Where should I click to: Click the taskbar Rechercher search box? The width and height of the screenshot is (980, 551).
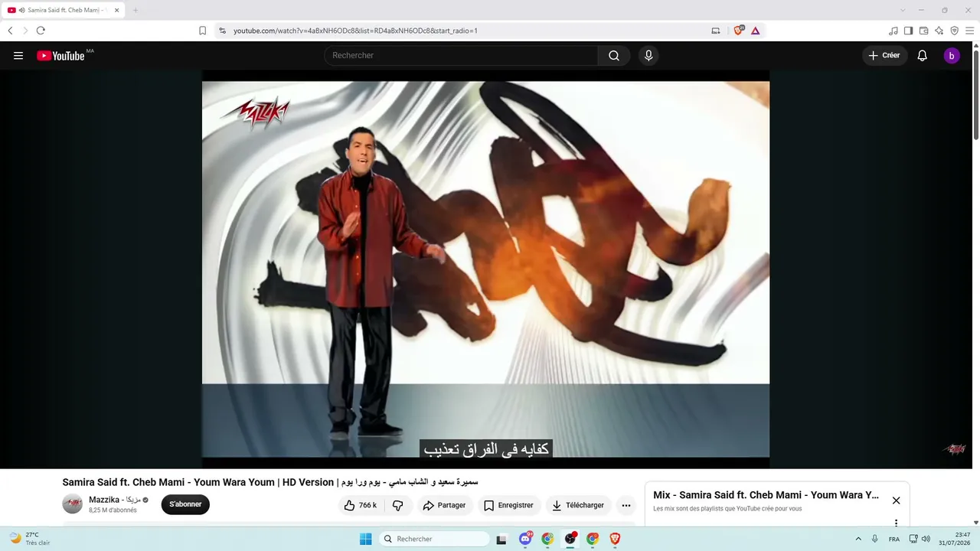click(x=434, y=539)
